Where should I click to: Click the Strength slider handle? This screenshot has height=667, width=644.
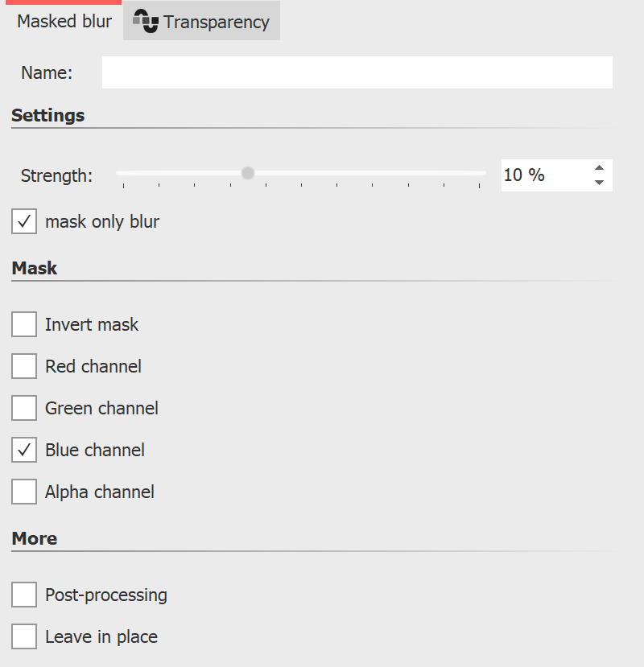pyautogui.click(x=247, y=172)
